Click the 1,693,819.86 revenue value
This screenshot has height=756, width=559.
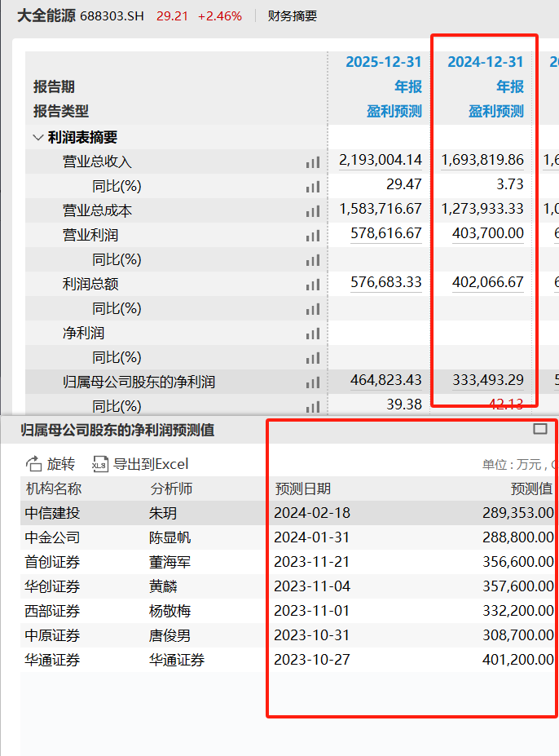482,160
